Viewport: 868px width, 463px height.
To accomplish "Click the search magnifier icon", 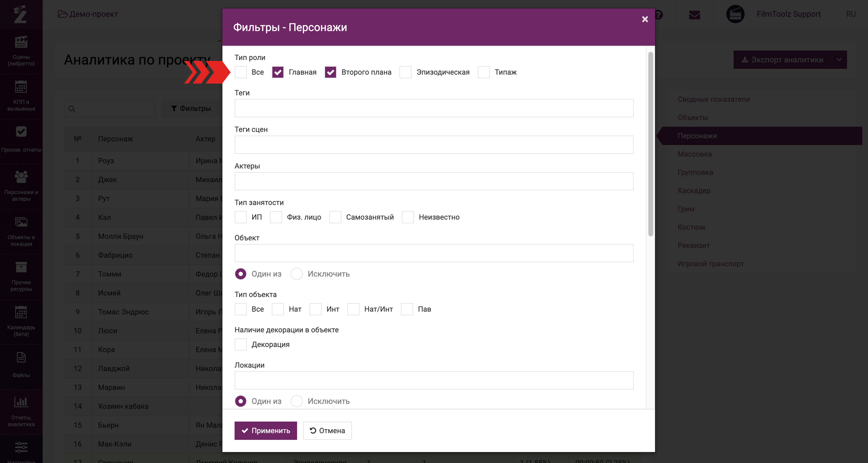I will tap(71, 108).
